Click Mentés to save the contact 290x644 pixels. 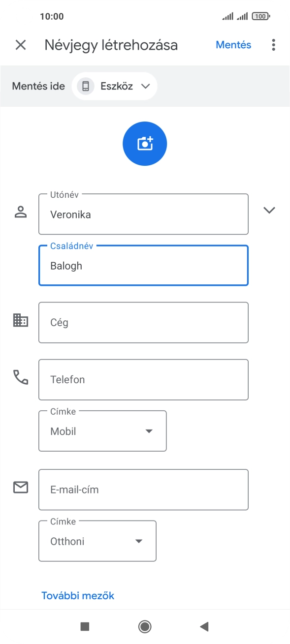(233, 45)
